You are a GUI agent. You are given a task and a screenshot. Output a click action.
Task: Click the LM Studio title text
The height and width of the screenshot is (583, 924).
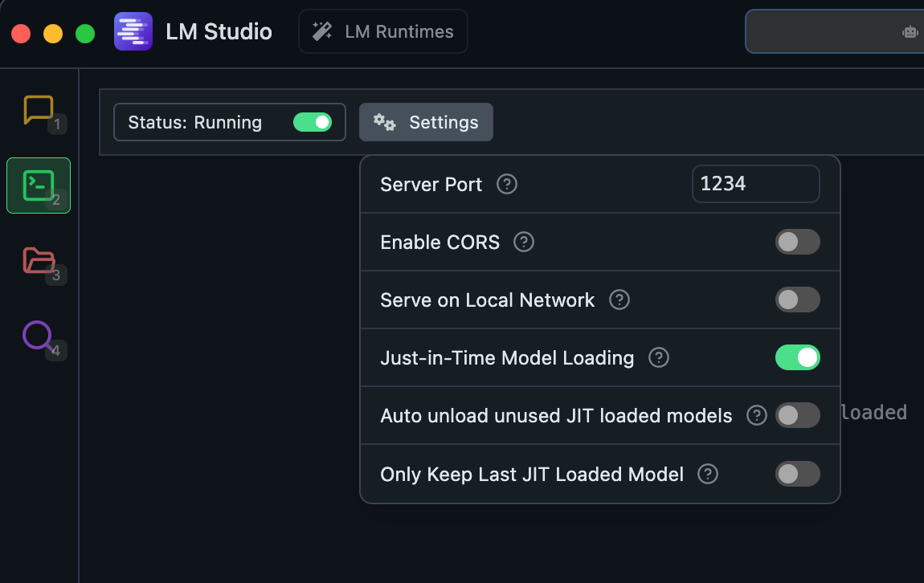219,31
